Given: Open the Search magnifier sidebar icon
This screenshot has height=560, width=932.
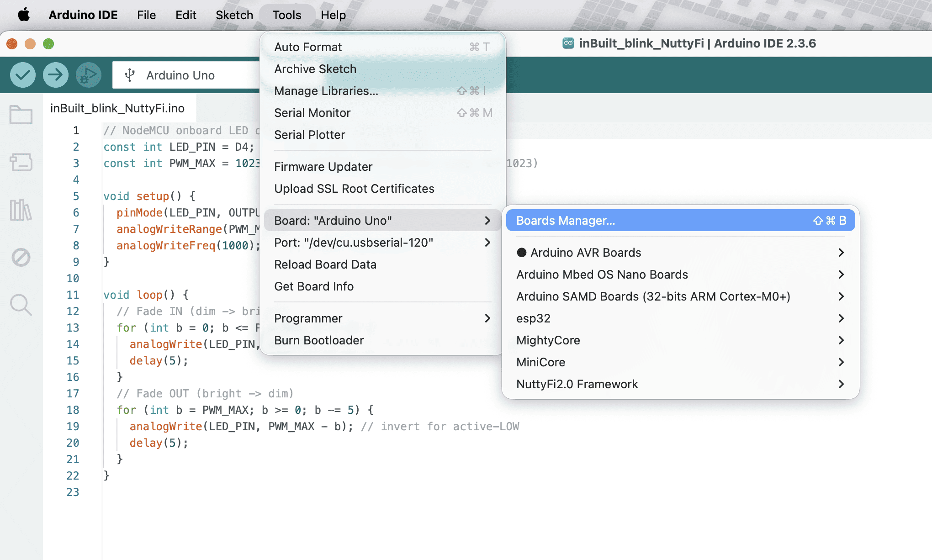Looking at the screenshot, I should [21, 305].
